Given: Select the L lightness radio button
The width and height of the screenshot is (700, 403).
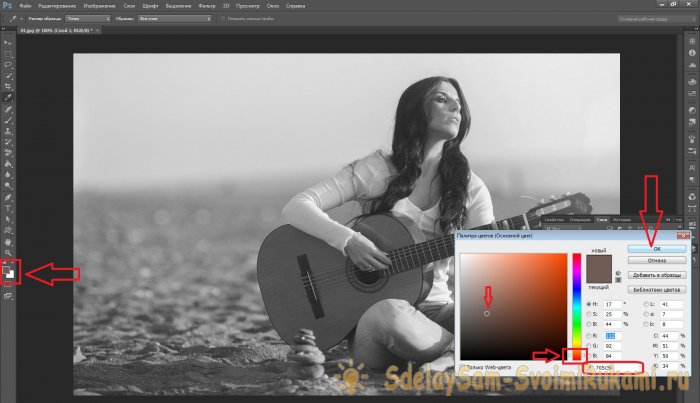Looking at the screenshot, I should 646,304.
